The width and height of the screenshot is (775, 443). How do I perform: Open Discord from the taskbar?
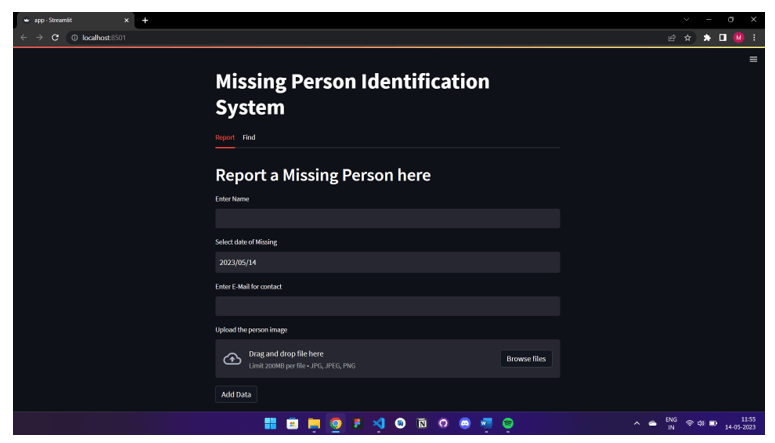465,424
